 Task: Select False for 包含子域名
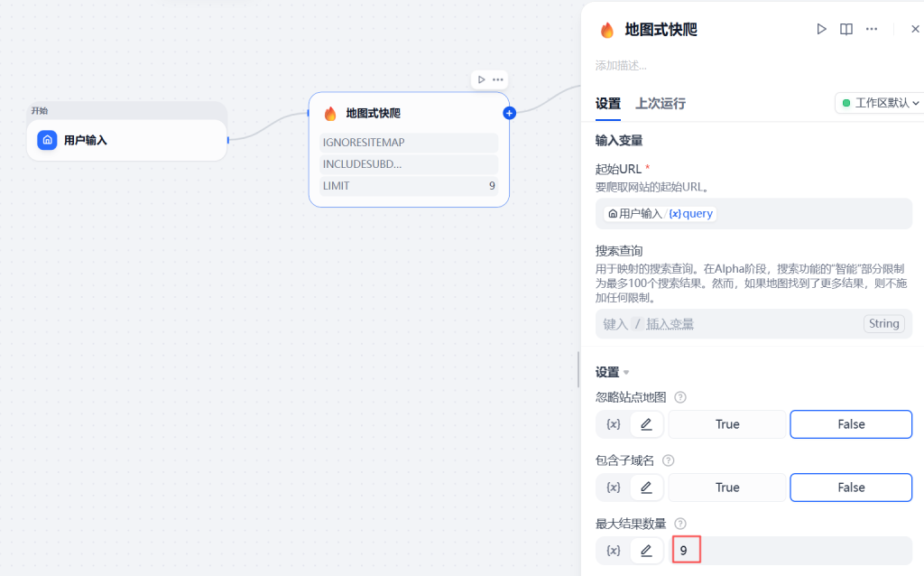click(x=851, y=488)
